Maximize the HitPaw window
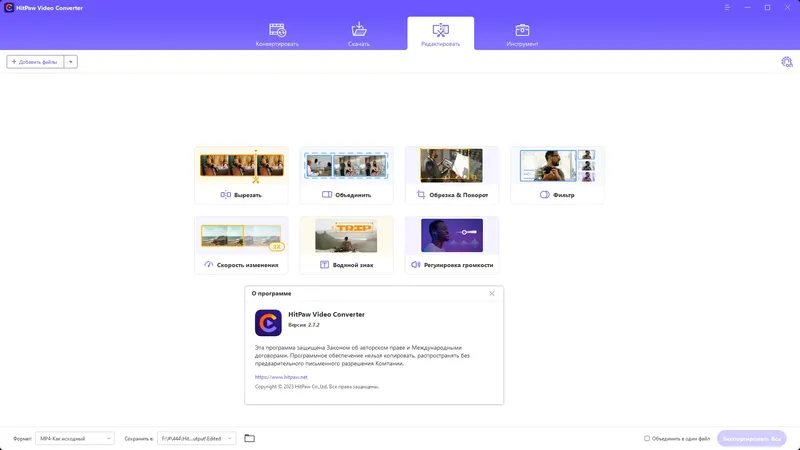The width and height of the screenshot is (800, 450). tap(767, 8)
